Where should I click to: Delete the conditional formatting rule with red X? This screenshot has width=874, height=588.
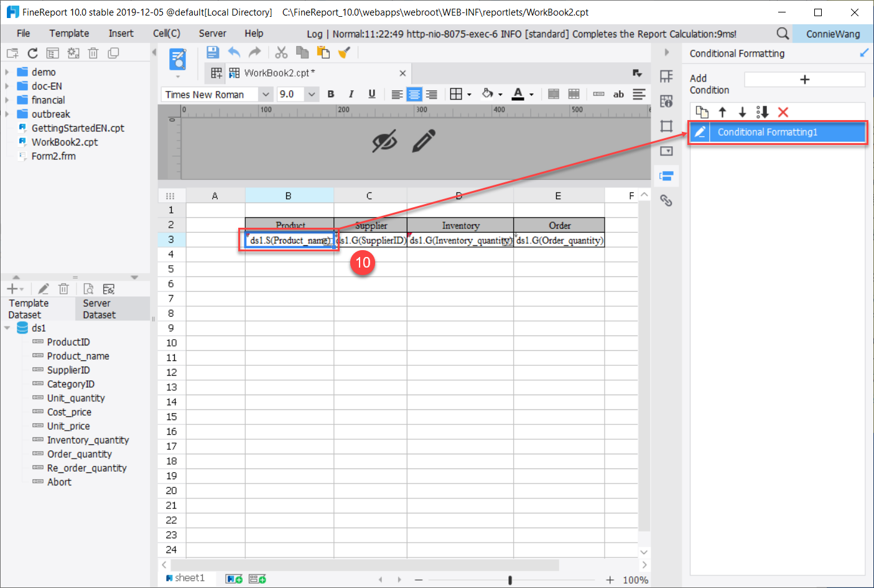[783, 112]
